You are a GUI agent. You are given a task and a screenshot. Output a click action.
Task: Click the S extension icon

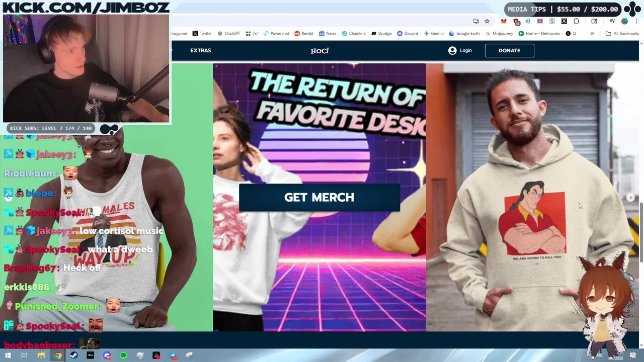click(x=552, y=21)
